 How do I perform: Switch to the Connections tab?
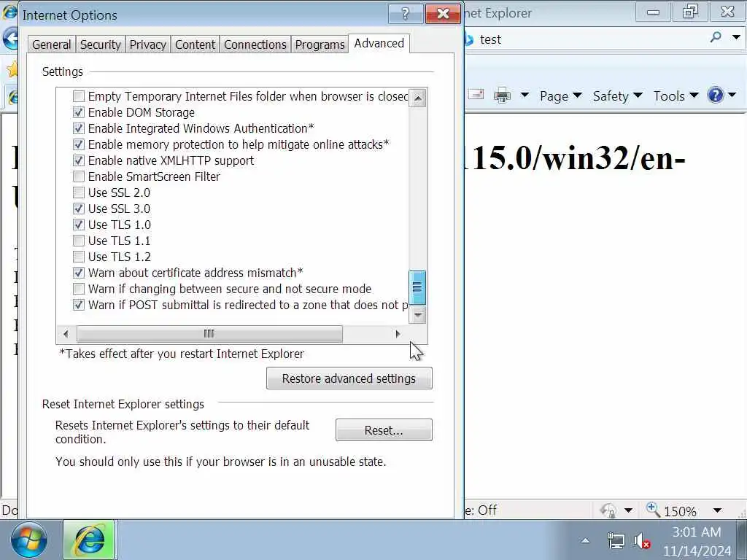[255, 44]
